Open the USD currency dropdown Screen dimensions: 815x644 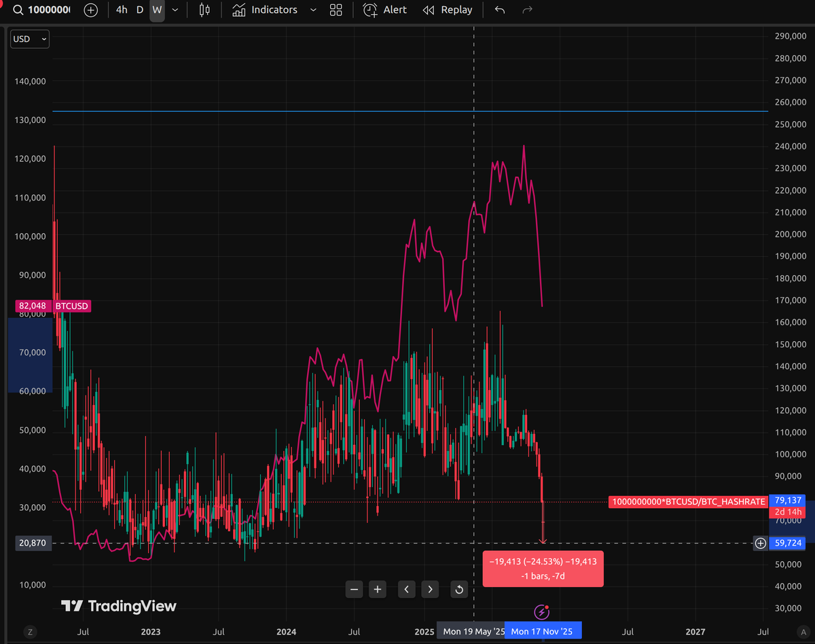point(30,39)
